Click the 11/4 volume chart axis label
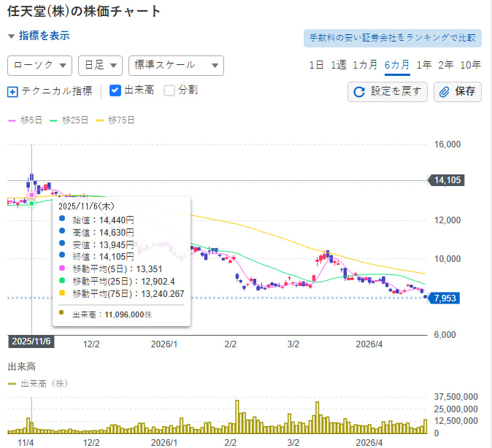This screenshot has height=448, width=492. tap(26, 443)
